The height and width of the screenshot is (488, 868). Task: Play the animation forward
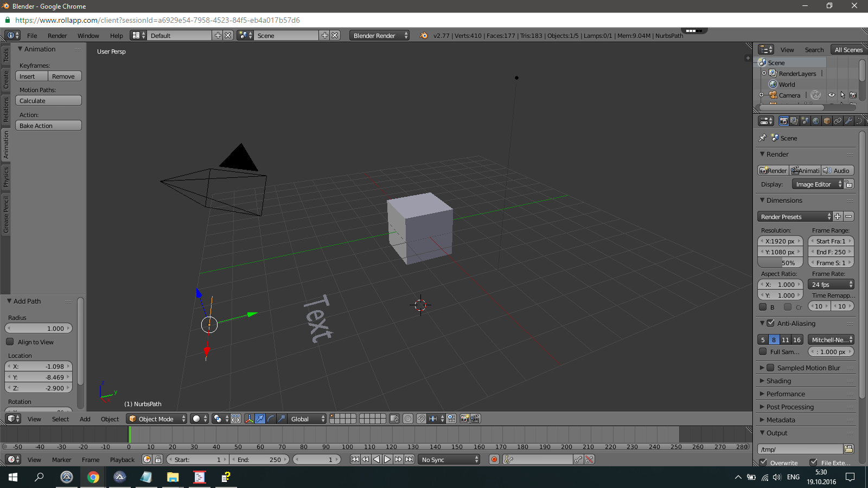coord(387,459)
